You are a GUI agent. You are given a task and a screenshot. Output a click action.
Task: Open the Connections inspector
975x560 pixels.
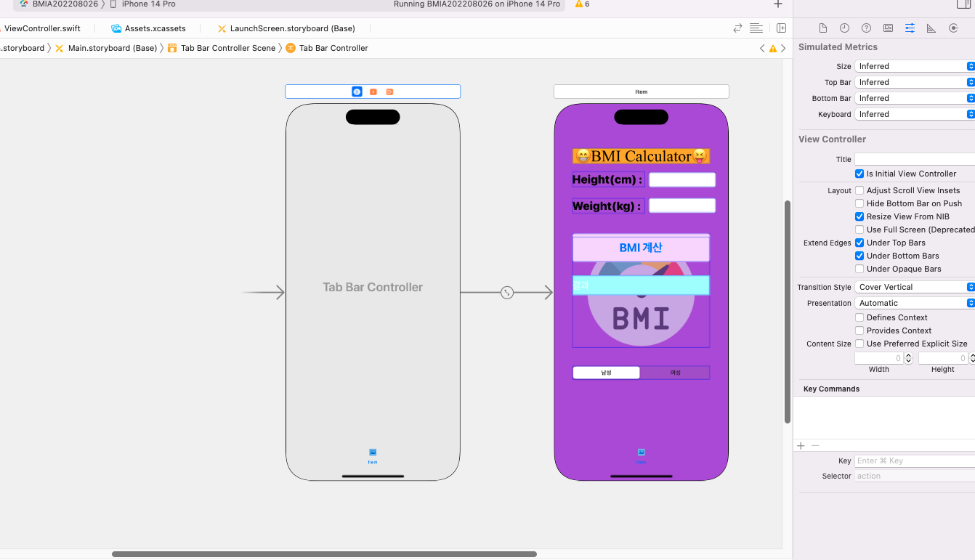953,28
